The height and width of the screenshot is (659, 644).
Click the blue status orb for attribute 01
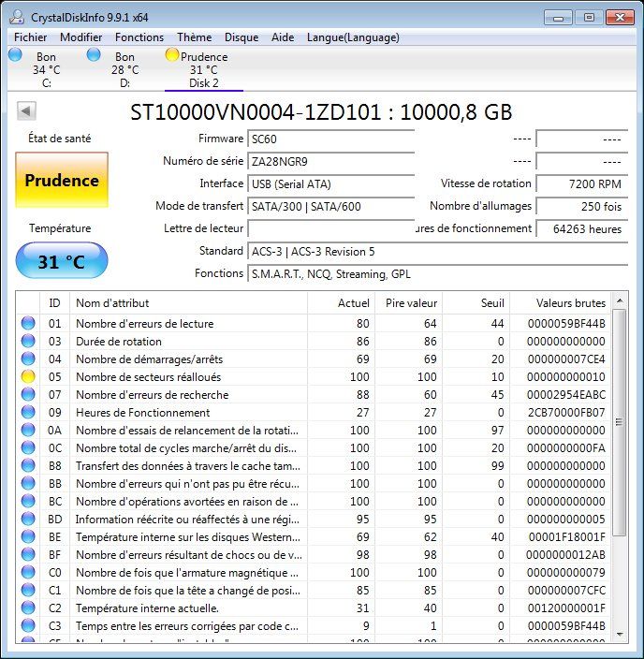point(28,323)
